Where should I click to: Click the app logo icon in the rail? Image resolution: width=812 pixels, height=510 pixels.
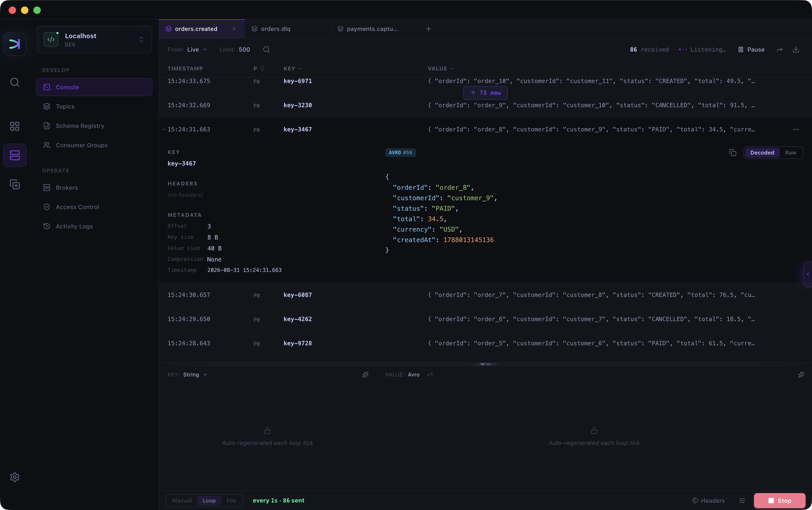pyautogui.click(x=15, y=44)
